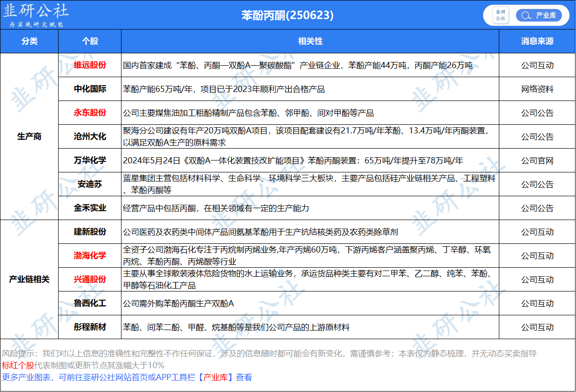Viewport: 576px width, 392px height.
Task: Click 公司公告 source for 沧州大化
Action: [x=537, y=137]
